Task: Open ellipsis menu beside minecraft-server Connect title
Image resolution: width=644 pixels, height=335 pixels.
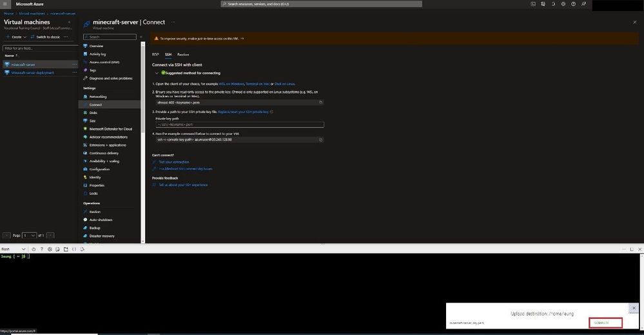Action: pyautogui.click(x=173, y=22)
